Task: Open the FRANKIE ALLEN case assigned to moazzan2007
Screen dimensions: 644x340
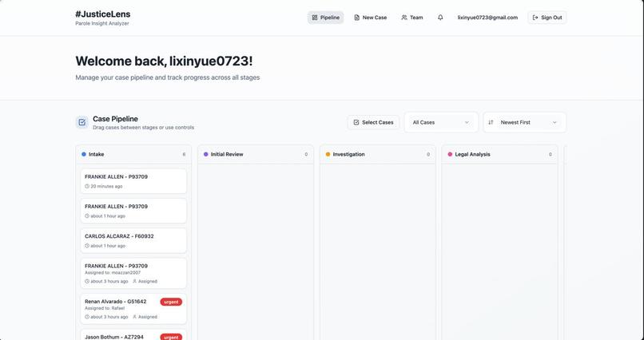Action: [x=133, y=273]
